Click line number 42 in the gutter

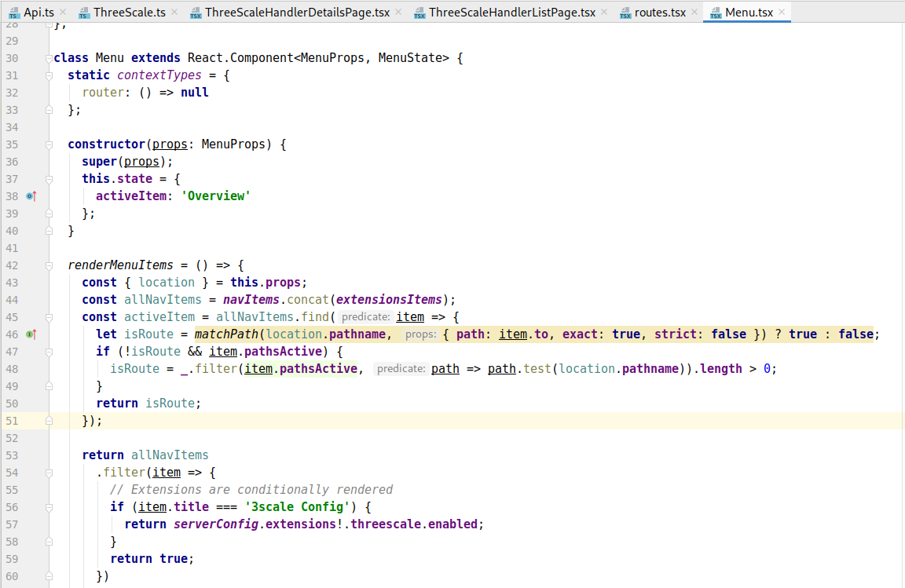click(x=12, y=265)
